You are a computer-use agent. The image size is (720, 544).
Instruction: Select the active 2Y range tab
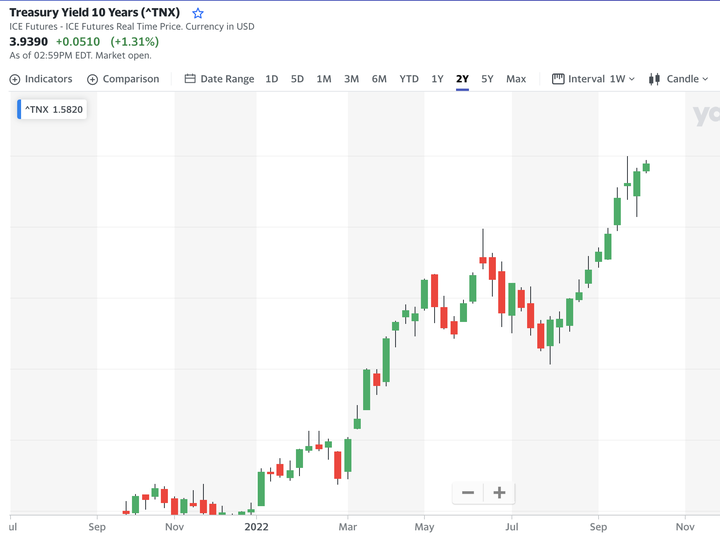[462, 79]
